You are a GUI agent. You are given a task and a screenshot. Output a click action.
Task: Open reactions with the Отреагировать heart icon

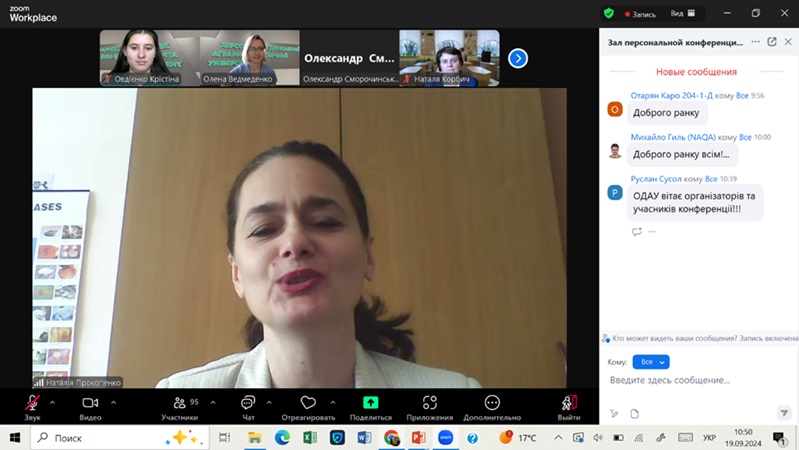coord(308,403)
